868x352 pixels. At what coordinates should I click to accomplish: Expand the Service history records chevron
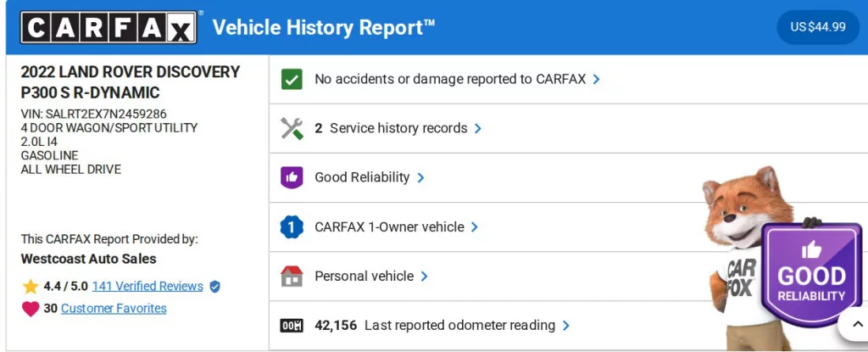click(478, 128)
